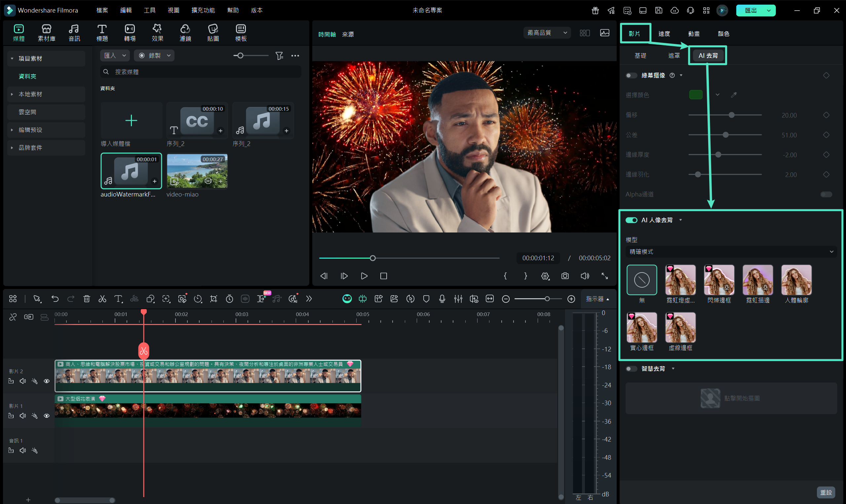This screenshot has height=504, width=846.
Task: Take a snapshot with the camera icon
Action: 565,276
